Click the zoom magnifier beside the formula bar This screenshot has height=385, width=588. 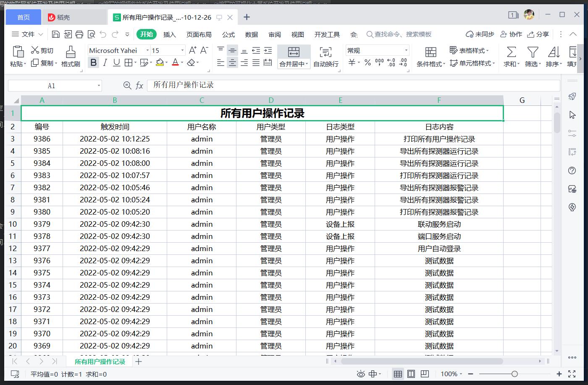[x=127, y=86]
